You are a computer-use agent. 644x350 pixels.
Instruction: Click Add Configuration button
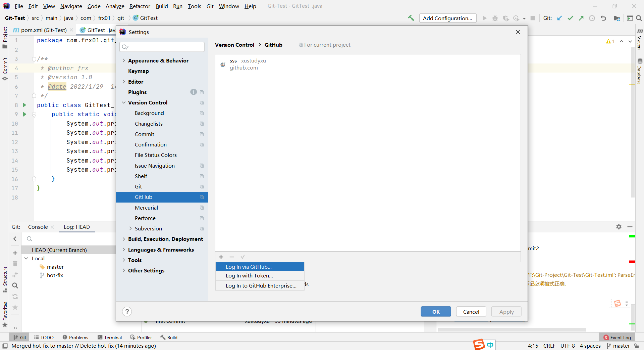coord(448,18)
